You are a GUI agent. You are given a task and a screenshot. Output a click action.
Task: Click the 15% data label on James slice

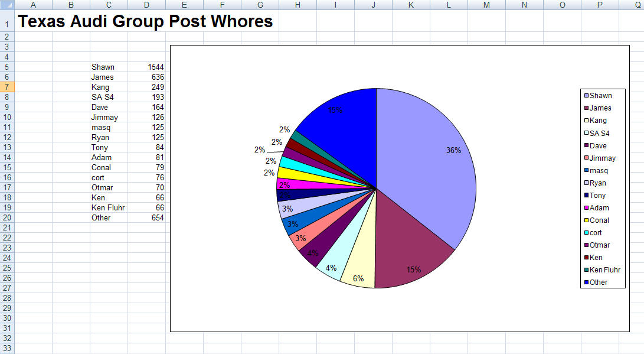(414, 269)
